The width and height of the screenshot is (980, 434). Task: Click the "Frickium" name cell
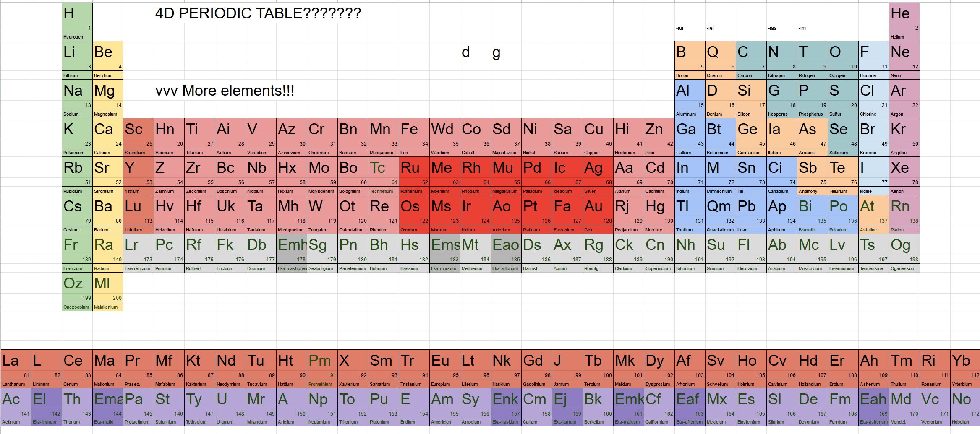(230, 268)
